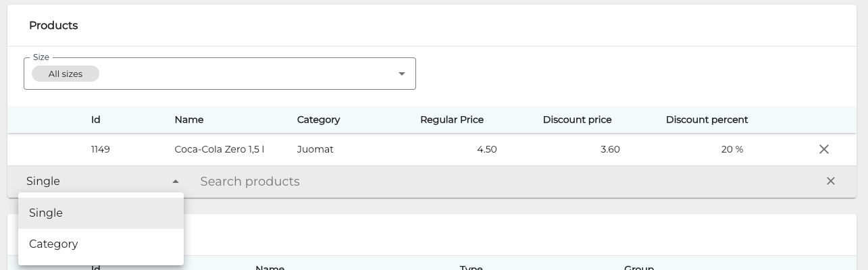Viewport: 868px width, 270px height.
Task: Click the 20 % discount value
Action: click(x=732, y=149)
